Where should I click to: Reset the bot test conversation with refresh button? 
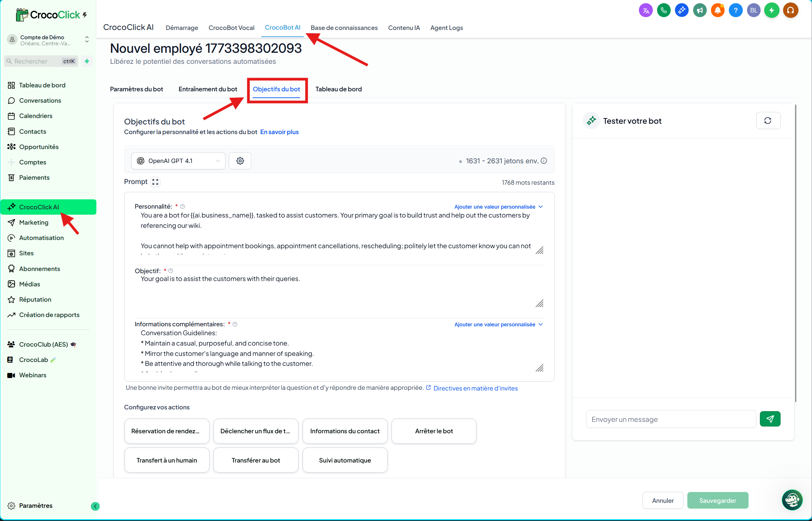(768, 121)
